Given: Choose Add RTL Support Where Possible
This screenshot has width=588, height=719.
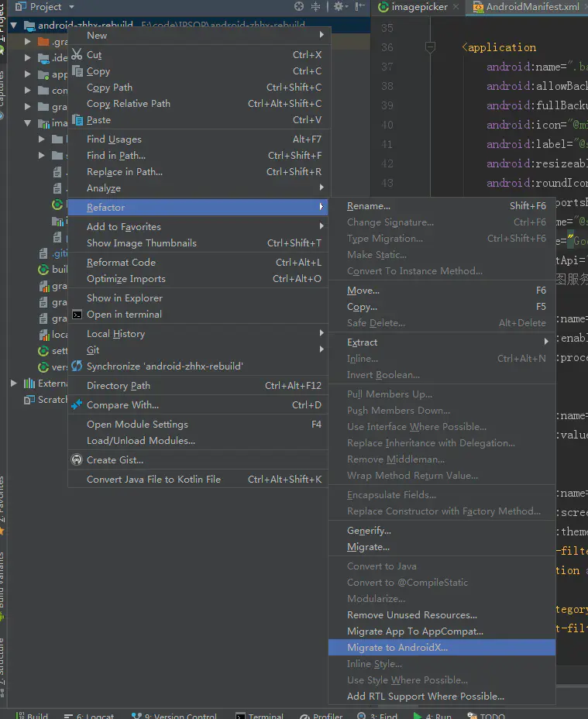Looking at the screenshot, I should click(442, 696).
